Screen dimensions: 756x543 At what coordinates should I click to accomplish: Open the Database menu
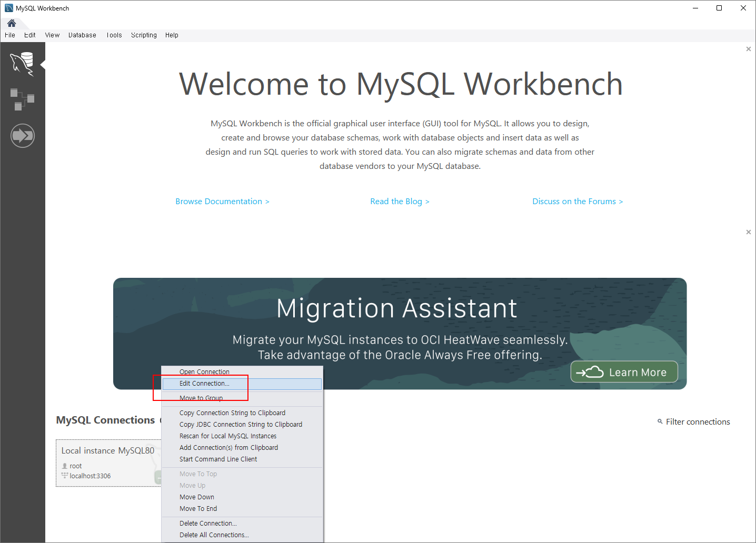tap(82, 35)
